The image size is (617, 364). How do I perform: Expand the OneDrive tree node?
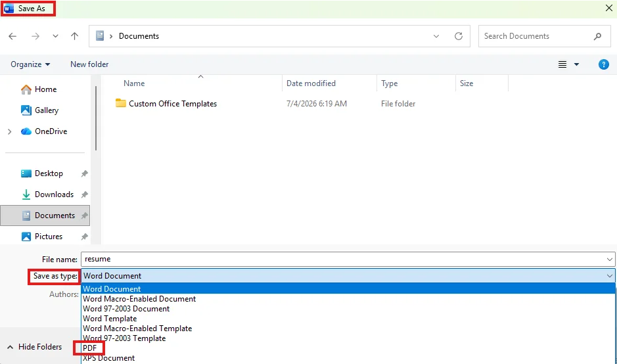(9, 131)
